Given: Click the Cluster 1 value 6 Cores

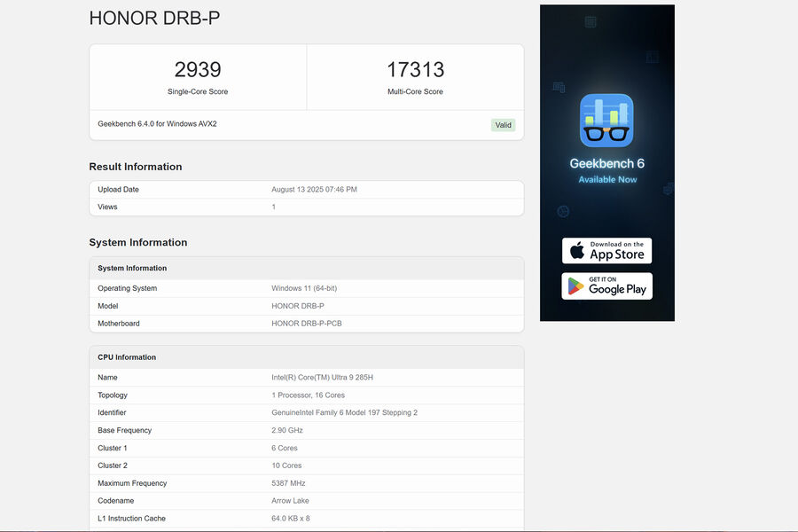Looking at the screenshot, I should click(x=285, y=448).
